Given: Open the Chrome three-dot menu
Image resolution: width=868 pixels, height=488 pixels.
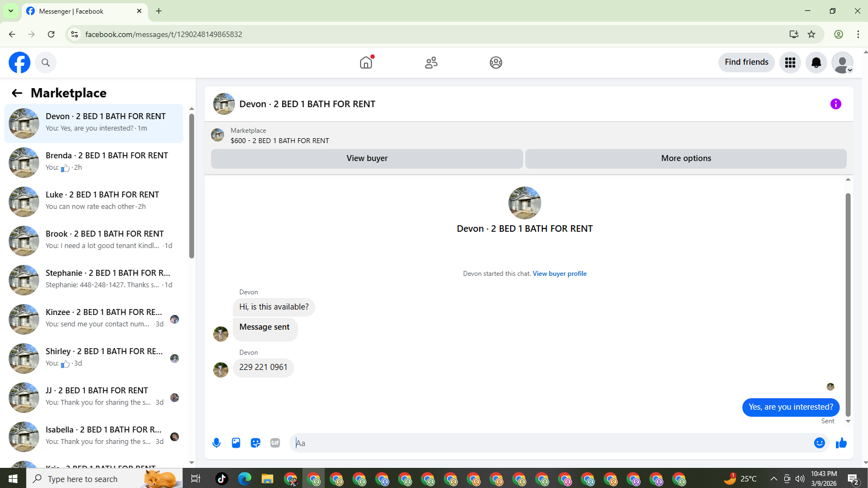Looking at the screenshot, I should click(x=858, y=34).
